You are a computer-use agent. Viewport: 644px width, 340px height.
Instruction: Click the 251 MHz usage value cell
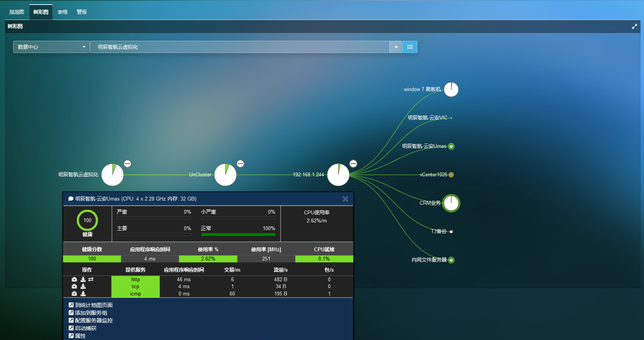click(x=266, y=259)
